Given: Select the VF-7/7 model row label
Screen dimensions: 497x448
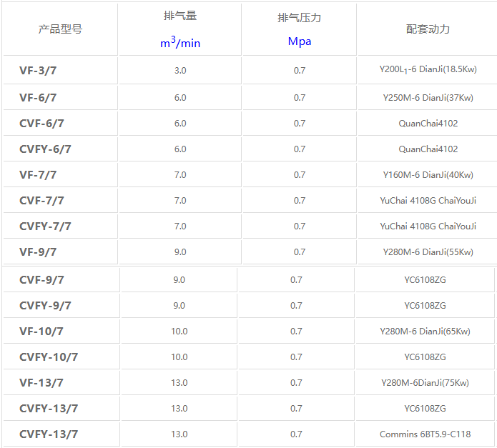Looking at the screenshot, I should (x=38, y=174).
